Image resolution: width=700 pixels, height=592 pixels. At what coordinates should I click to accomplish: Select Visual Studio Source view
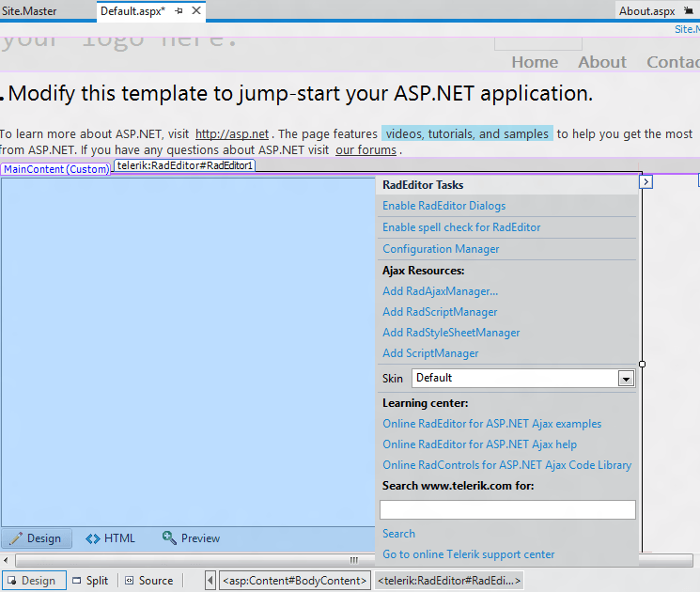(149, 581)
